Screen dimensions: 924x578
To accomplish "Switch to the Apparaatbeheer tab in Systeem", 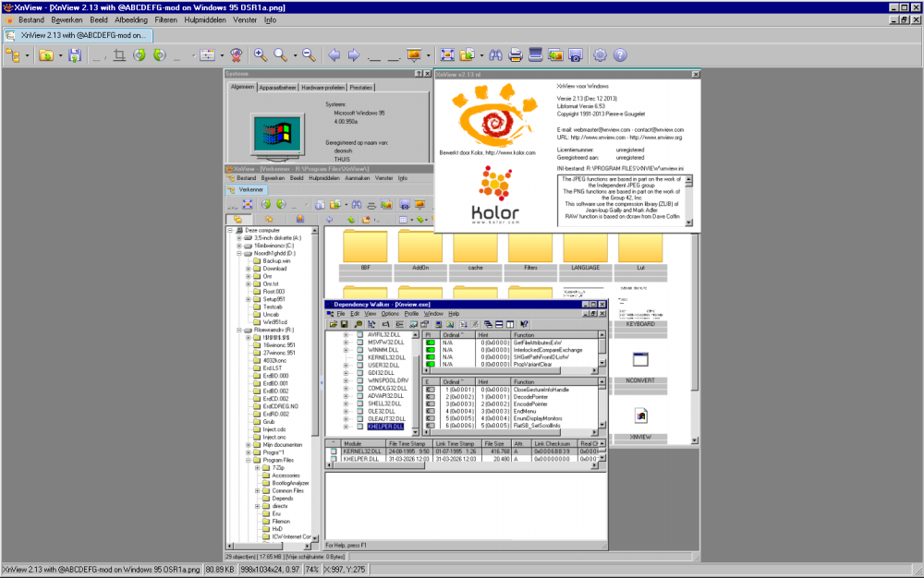I will (277, 87).
